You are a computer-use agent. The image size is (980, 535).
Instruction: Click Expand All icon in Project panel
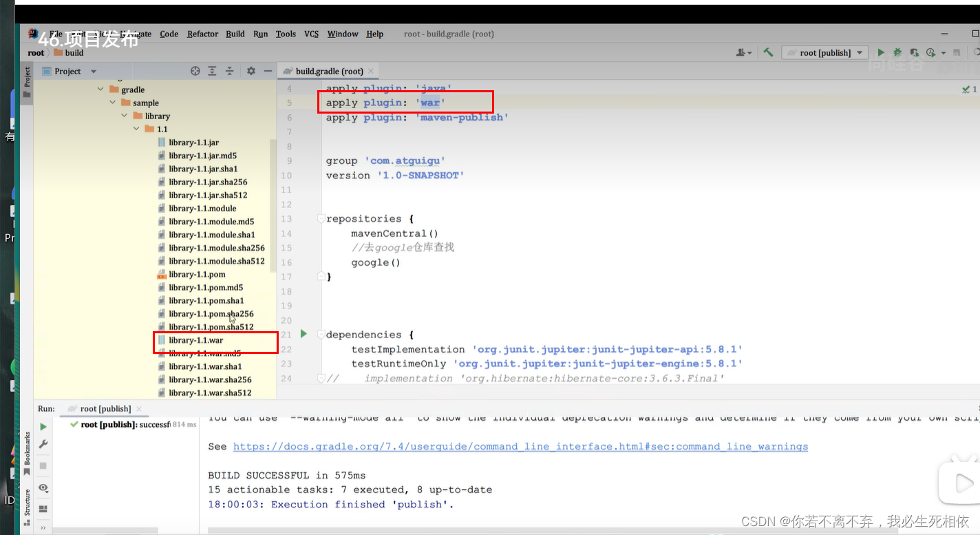tap(212, 71)
